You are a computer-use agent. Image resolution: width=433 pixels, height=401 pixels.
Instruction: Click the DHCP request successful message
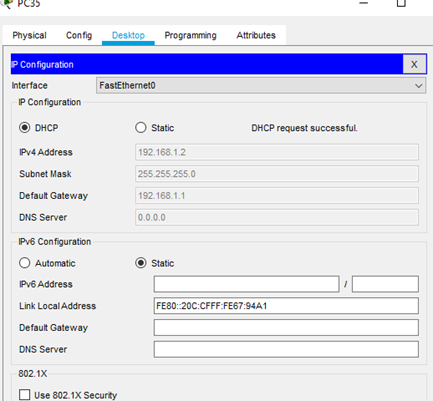click(x=304, y=128)
